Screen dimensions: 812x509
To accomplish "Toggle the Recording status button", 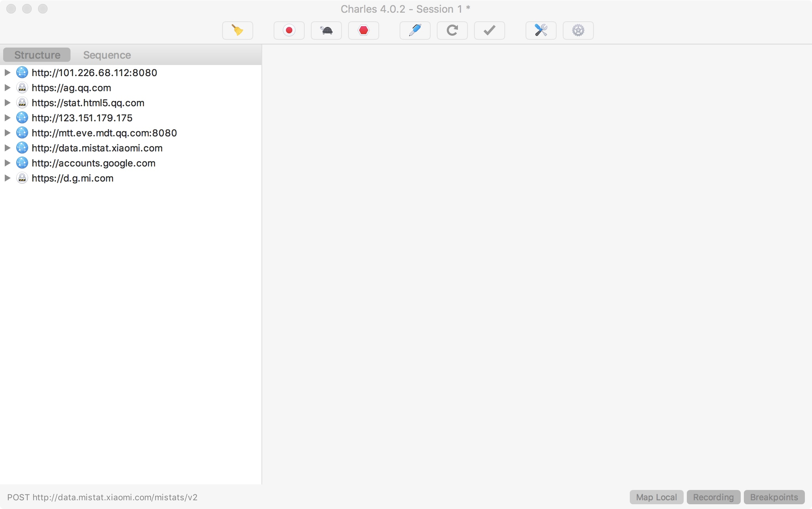I will pyautogui.click(x=713, y=497).
